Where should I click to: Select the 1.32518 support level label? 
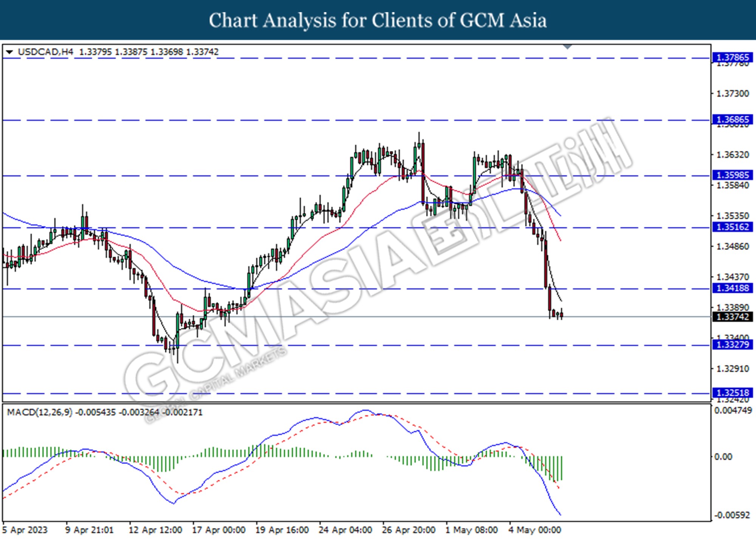point(733,393)
